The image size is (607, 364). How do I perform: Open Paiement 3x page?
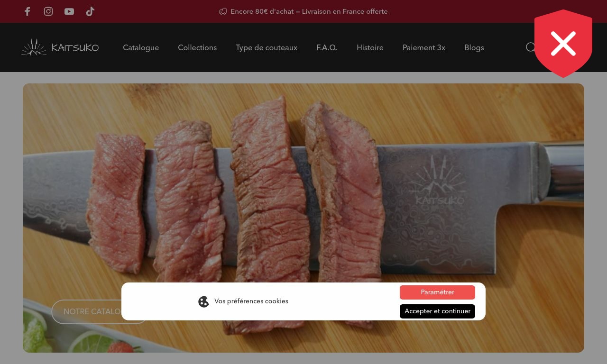pyautogui.click(x=424, y=47)
